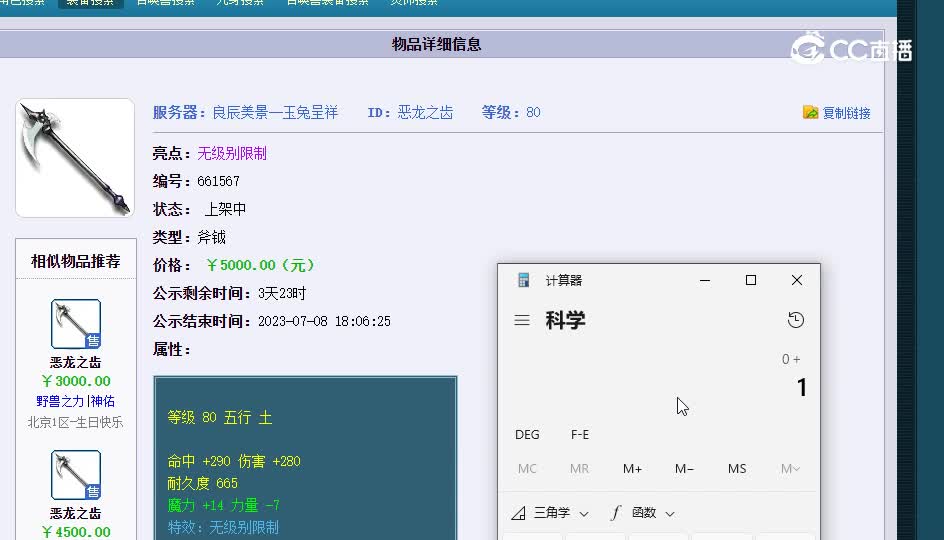Click the item number 661567

coord(219,181)
